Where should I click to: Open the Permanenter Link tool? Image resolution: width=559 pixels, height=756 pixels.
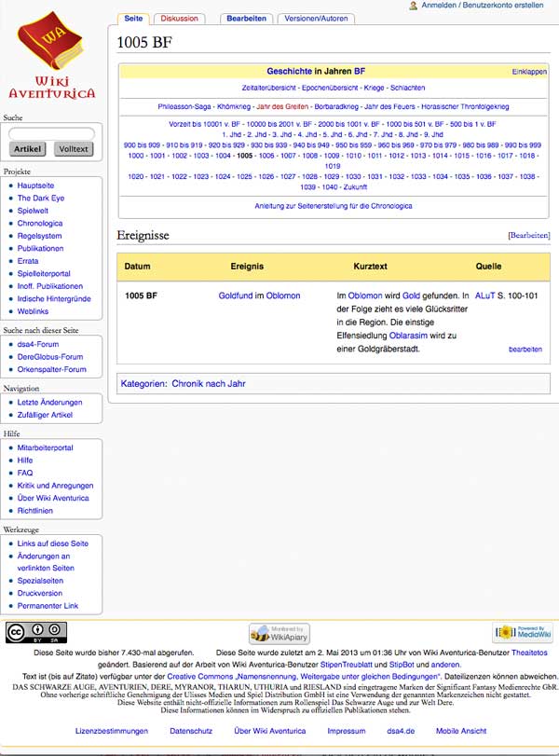pos(48,606)
